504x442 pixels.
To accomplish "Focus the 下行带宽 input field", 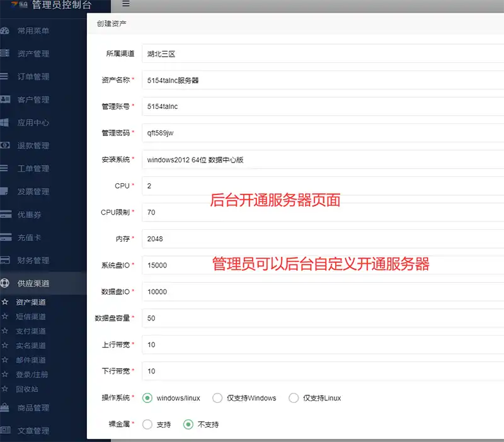I will click(x=323, y=371).
